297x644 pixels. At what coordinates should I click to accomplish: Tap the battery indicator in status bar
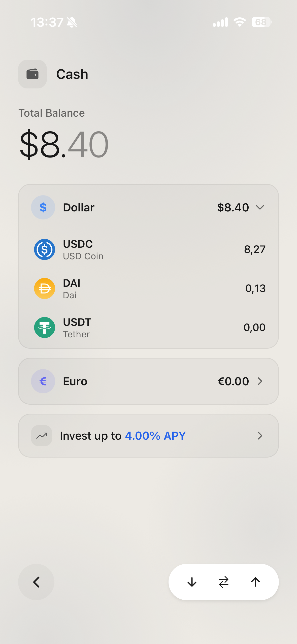pos(261,22)
